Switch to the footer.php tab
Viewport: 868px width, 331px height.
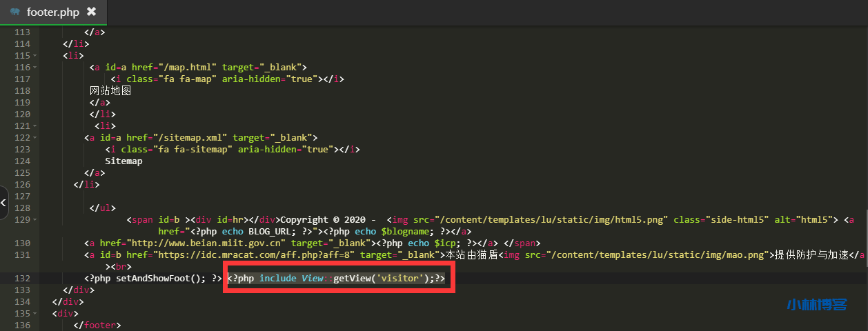(x=52, y=12)
